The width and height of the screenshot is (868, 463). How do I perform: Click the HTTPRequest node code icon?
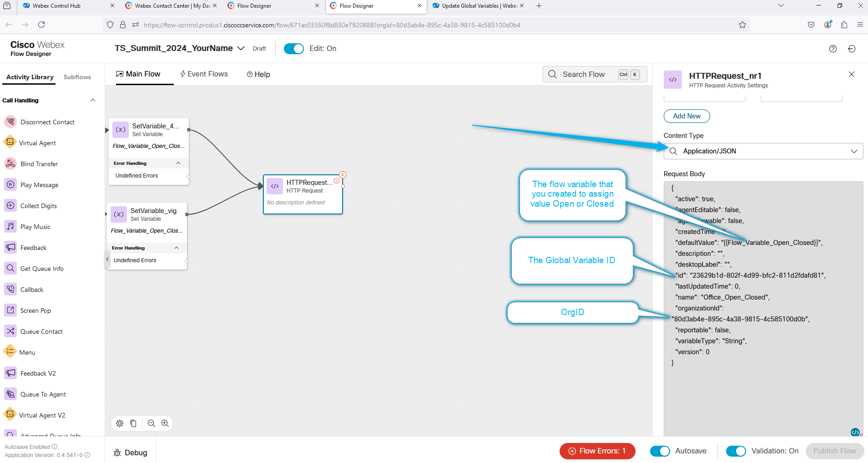click(x=275, y=186)
